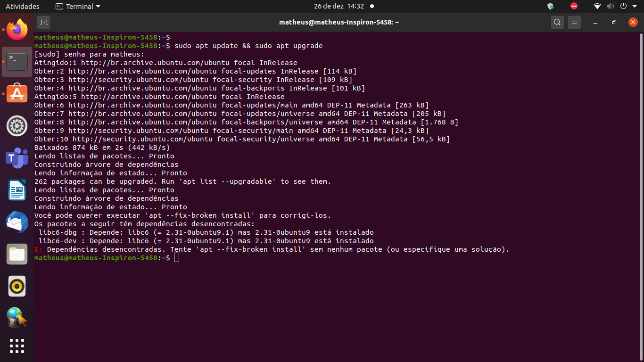Click 'Baixados 874 kB em 2s' line
The width and height of the screenshot is (644, 362).
(102, 148)
